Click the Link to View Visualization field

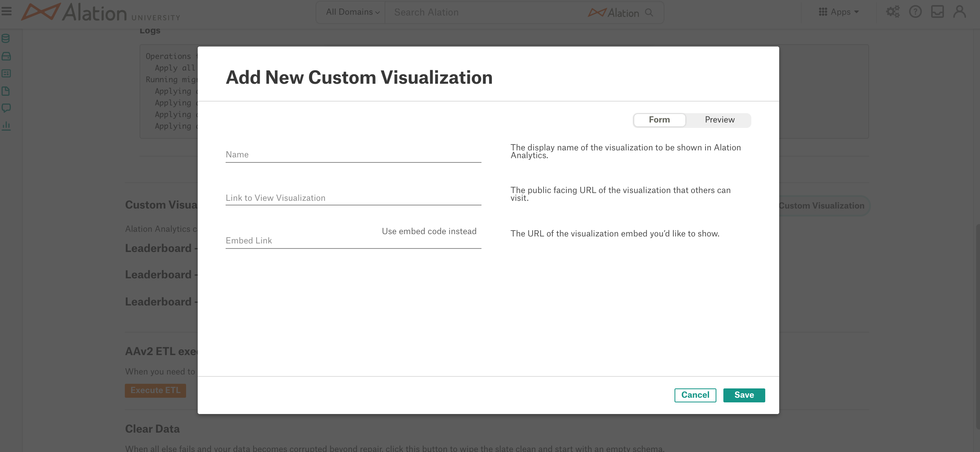click(x=353, y=198)
